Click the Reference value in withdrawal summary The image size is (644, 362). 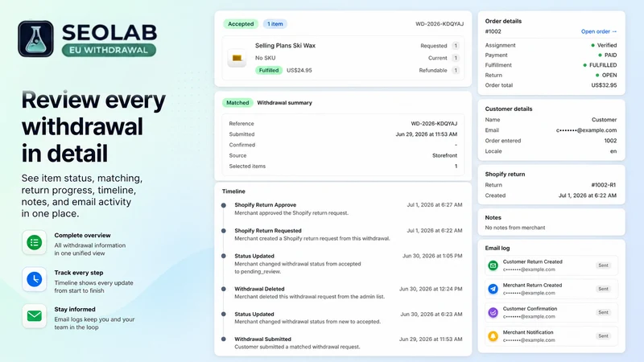[x=434, y=124]
